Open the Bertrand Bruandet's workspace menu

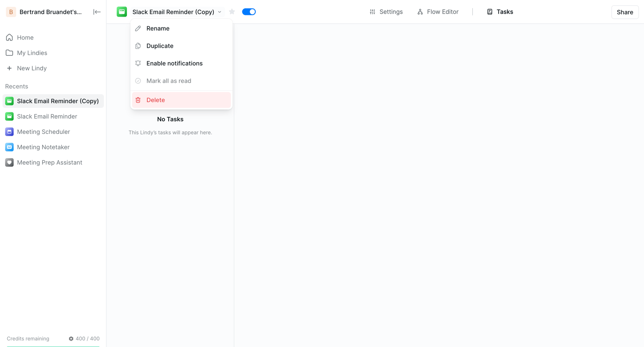[x=44, y=12]
